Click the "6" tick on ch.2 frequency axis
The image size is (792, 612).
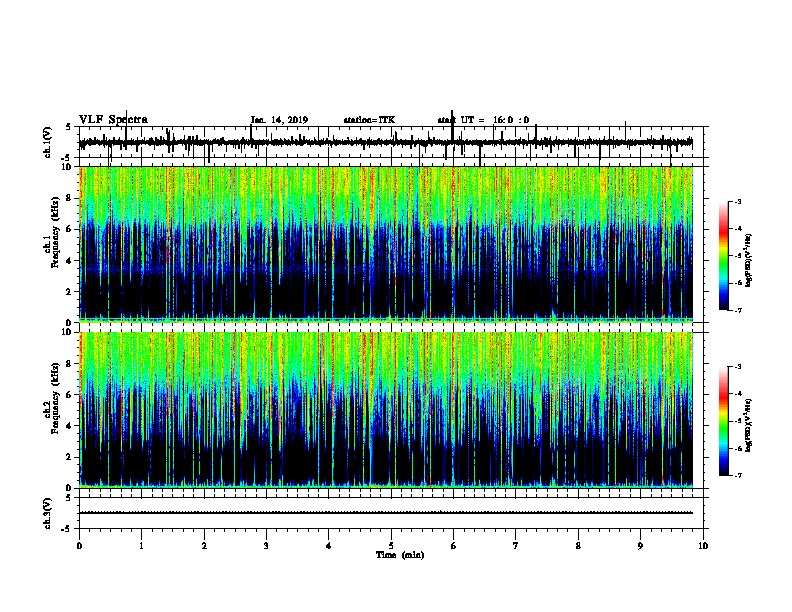point(70,395)
